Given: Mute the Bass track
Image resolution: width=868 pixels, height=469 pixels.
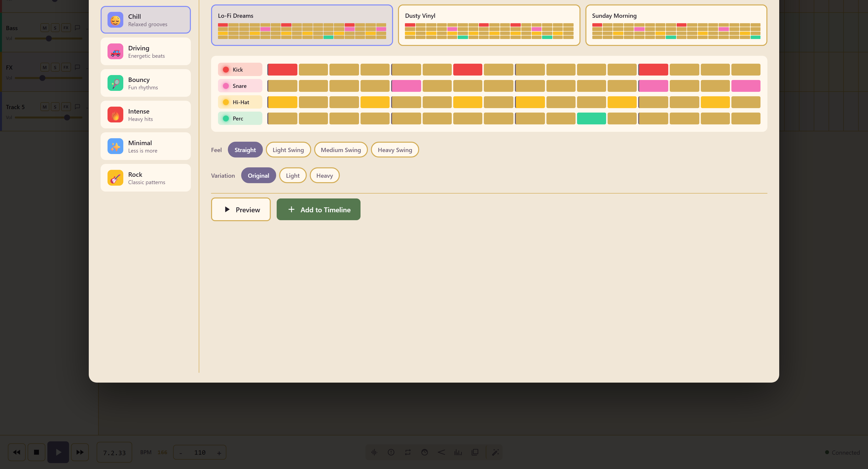Looking at the screenshot, I should [45, 28].
